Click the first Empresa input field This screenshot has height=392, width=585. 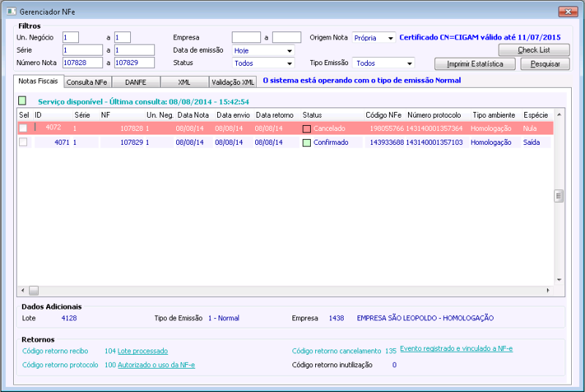click(246, 37)
